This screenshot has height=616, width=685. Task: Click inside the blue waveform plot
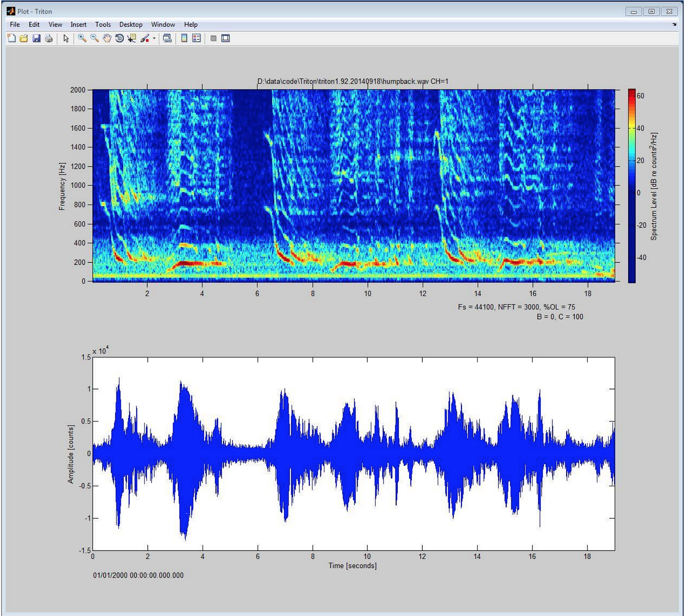coord(354,454)
